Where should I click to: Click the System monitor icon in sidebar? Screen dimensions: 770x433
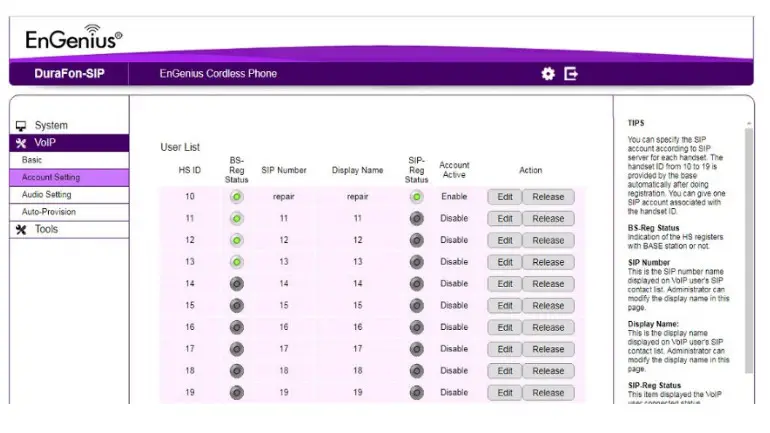tap(21, 126)
